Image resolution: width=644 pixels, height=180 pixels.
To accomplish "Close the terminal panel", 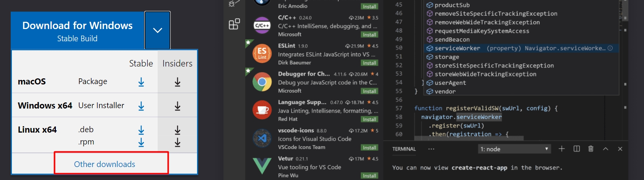I will pos(620,149).
